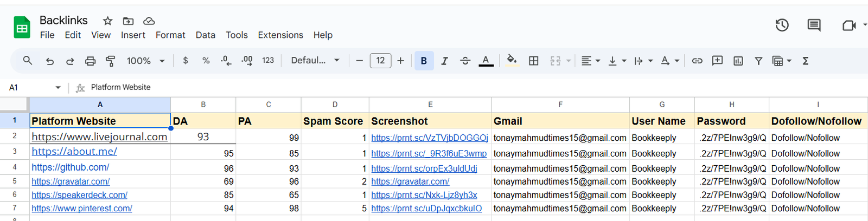
Task: Click the insert link icon
Action: pos(697,61)
